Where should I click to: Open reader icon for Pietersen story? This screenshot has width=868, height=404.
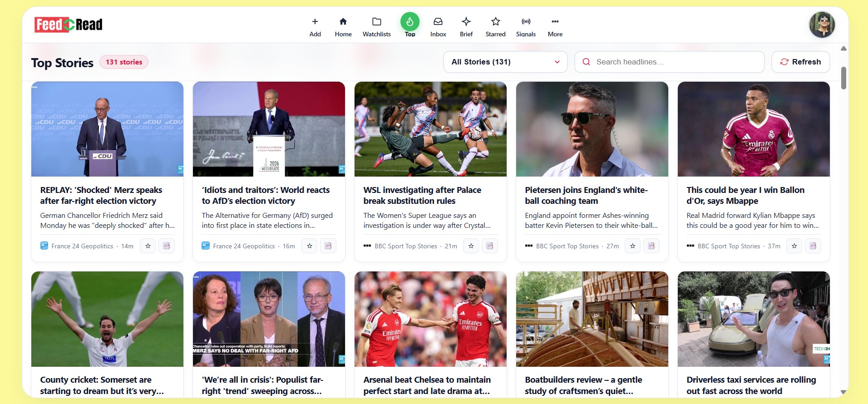click(x=651, y=246)
